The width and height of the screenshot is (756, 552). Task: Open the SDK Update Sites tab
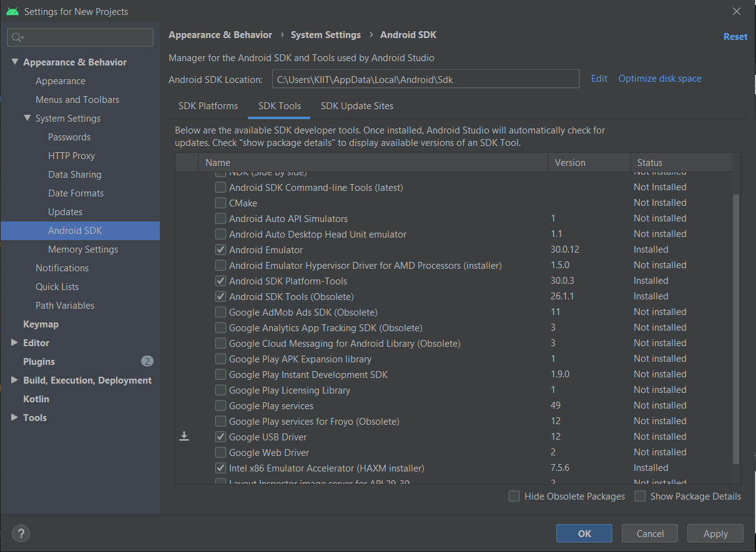pyautogui.click(x=356, y=105)
